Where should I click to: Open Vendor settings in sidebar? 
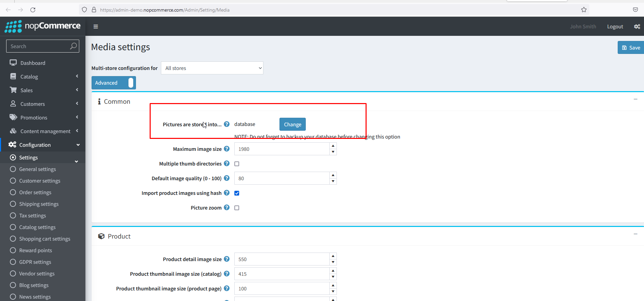pos(37,273)
